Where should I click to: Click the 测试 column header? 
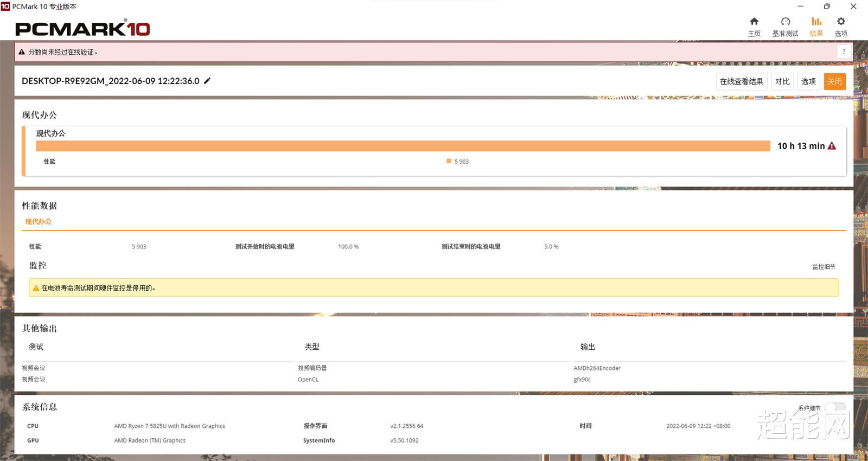[36, 347]
